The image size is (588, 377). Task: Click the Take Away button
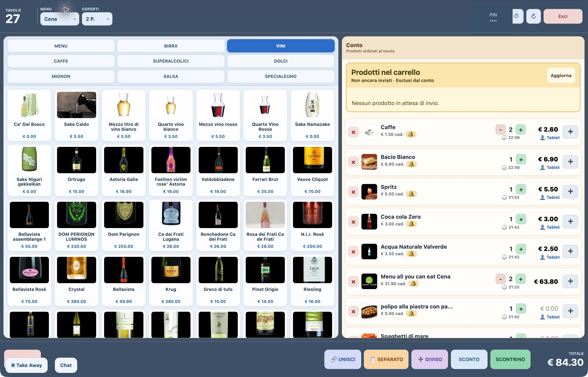click(27, 365)
